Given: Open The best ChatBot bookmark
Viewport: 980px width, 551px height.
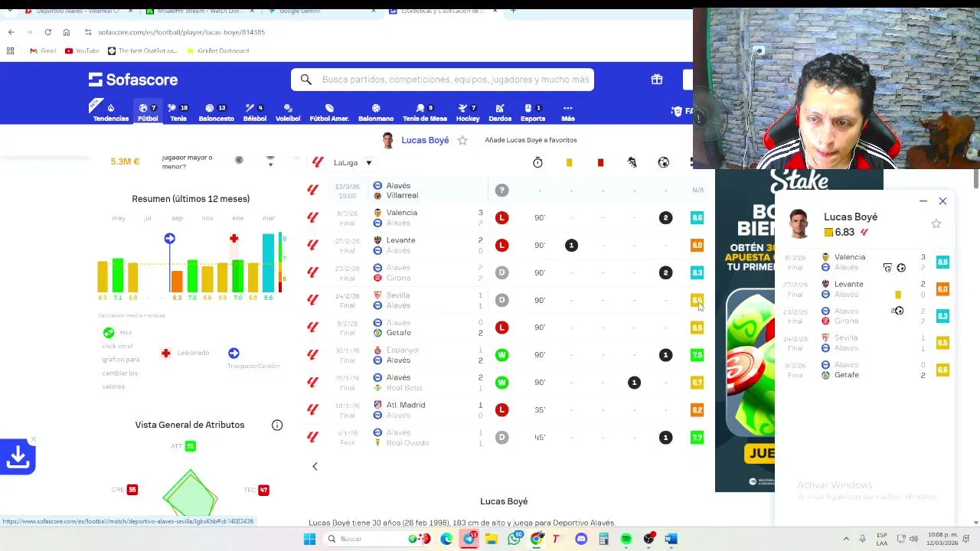Looking at the screenshot, I should point(142,51).
